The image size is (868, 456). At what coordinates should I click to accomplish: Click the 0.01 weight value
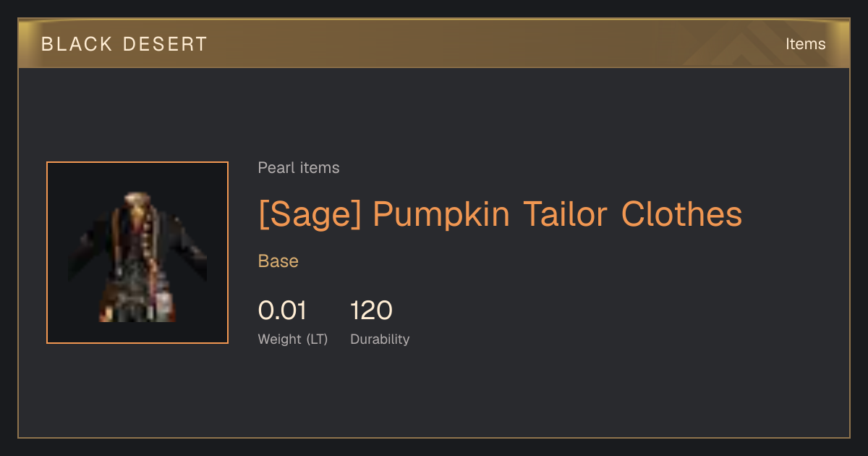[282, 311]
